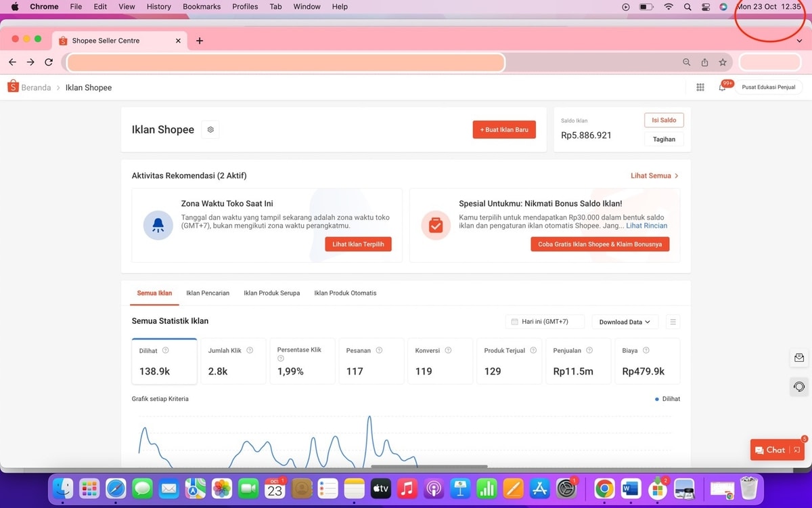Select the Persentase Klik statistic card
Viewport: 812px width, 508px height.
pos(302,362)
